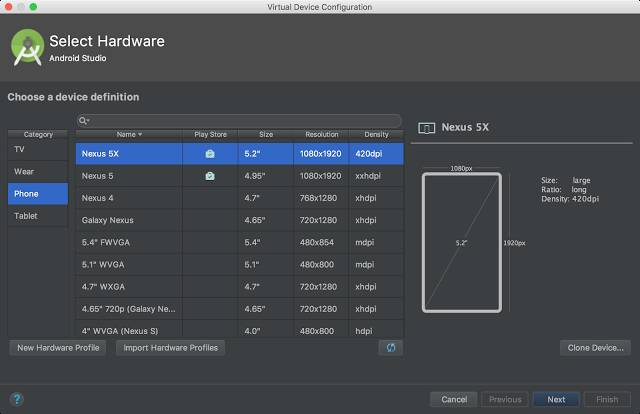This screenshot has width=640, height=414.
Task: Choose the Nexus 4 device definition
Action: click(x=240, y=198)
